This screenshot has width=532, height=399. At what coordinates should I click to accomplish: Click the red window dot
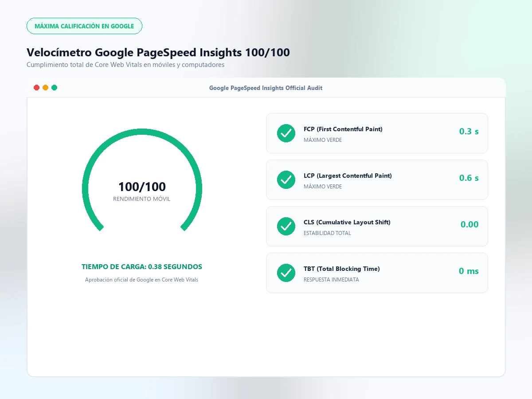(x=37, y=88)
